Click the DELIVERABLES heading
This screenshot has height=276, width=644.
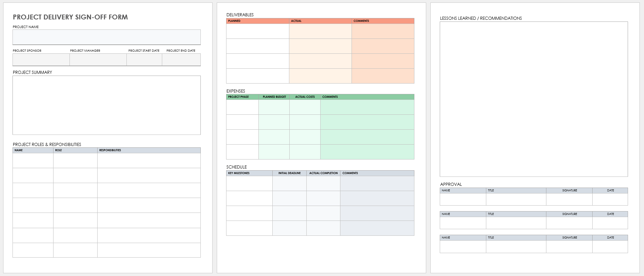240,15
